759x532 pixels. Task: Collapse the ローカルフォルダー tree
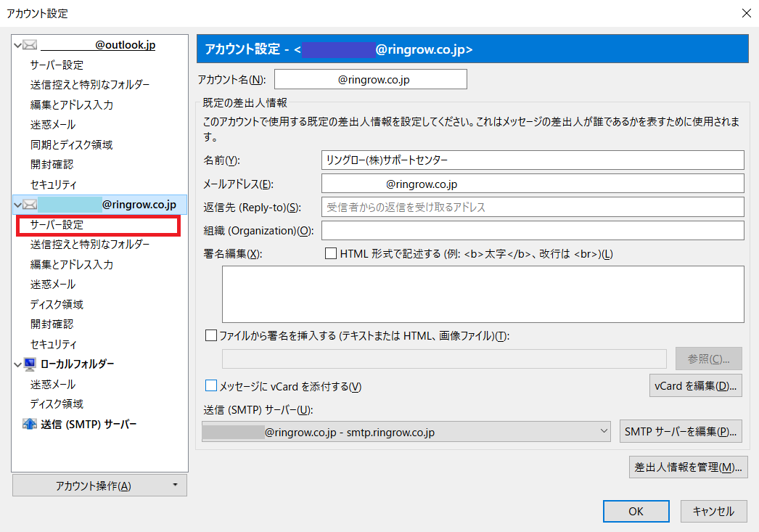tap(16, 364)
